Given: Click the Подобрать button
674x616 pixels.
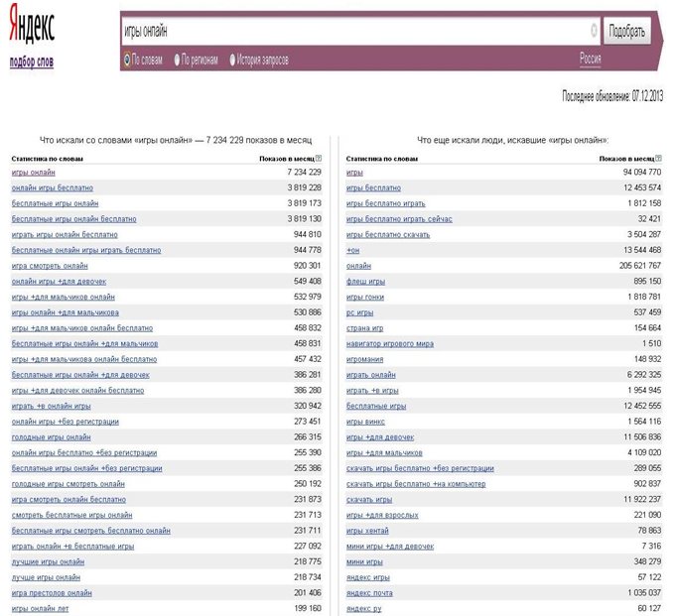Looking at the screenshot, I should coord(626,31).
